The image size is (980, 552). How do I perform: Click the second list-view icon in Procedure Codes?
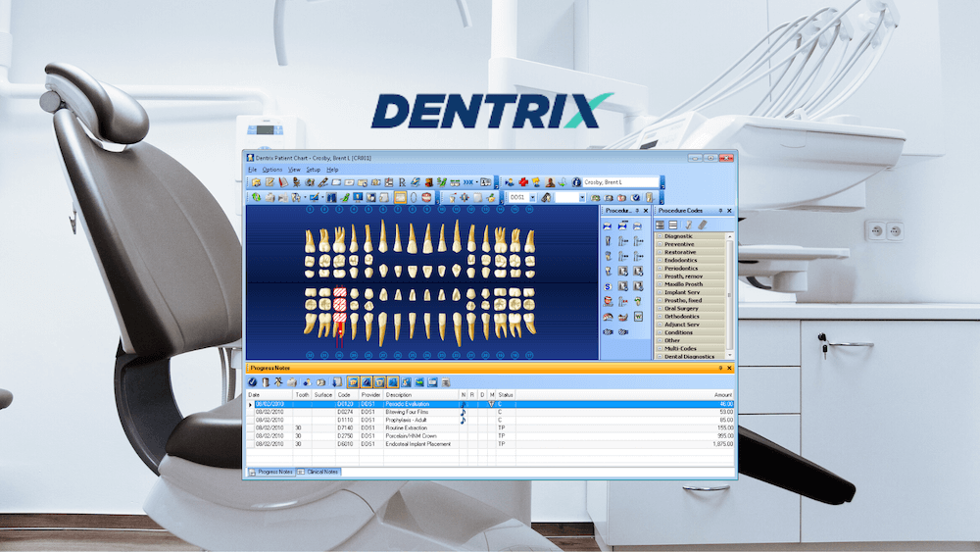673,225
